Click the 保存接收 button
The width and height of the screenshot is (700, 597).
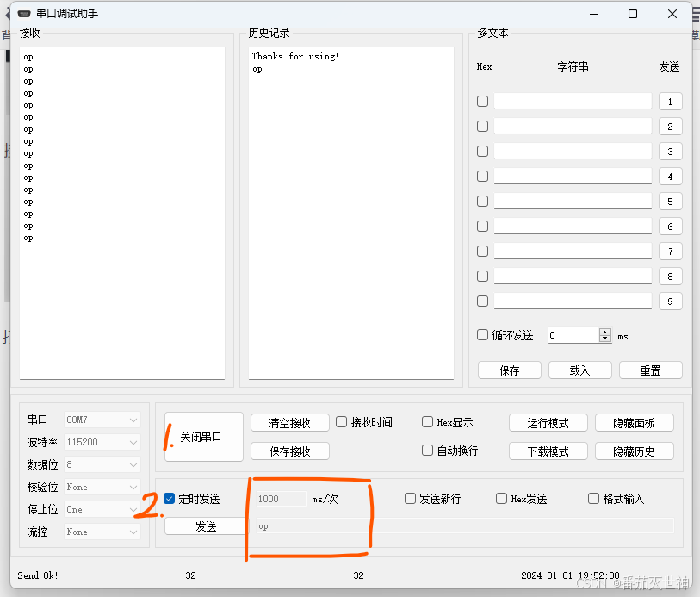tap(290, 451)
